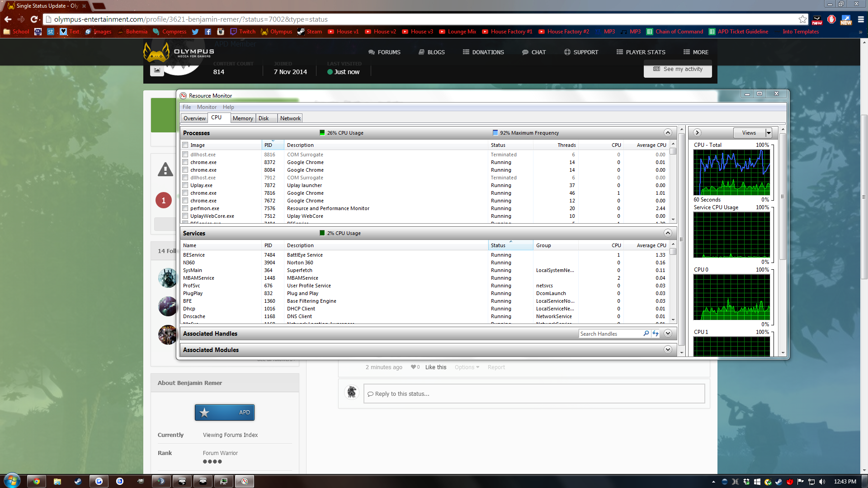The width and height of the screenshot is (868, 488).
Task: Check the chrome.exe PID 7816 checkbox
Action: coord(185,193)
